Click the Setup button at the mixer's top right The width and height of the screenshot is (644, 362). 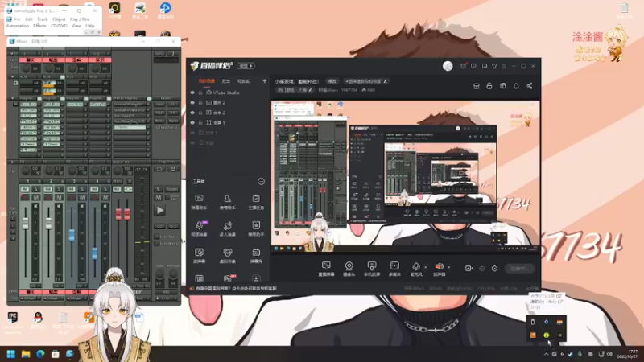(x=159, y=54)
